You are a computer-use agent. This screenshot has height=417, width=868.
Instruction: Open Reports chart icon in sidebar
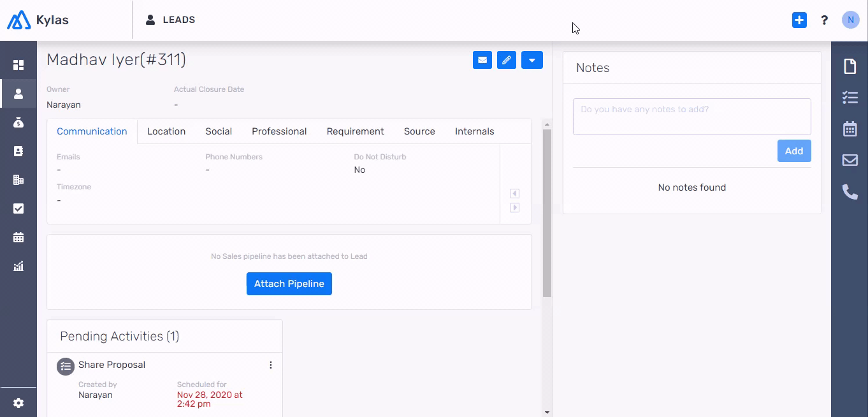click(x=18, y=266)
